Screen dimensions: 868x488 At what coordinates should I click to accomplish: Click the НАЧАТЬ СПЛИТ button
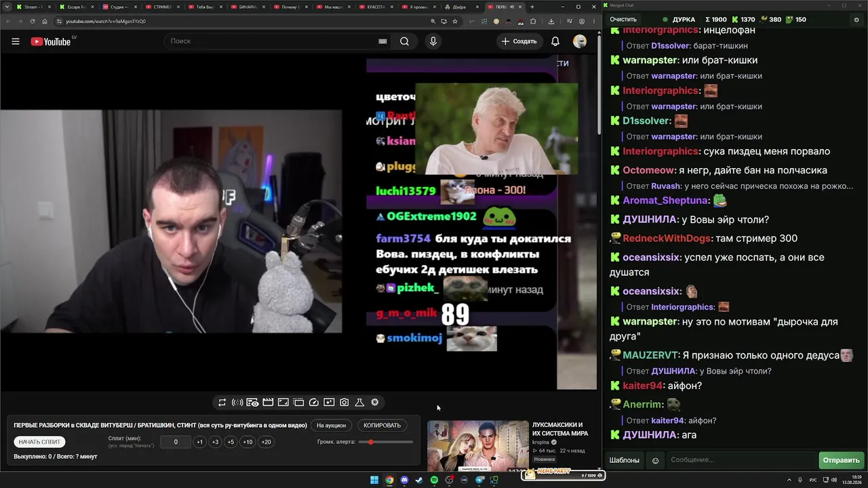39,442
